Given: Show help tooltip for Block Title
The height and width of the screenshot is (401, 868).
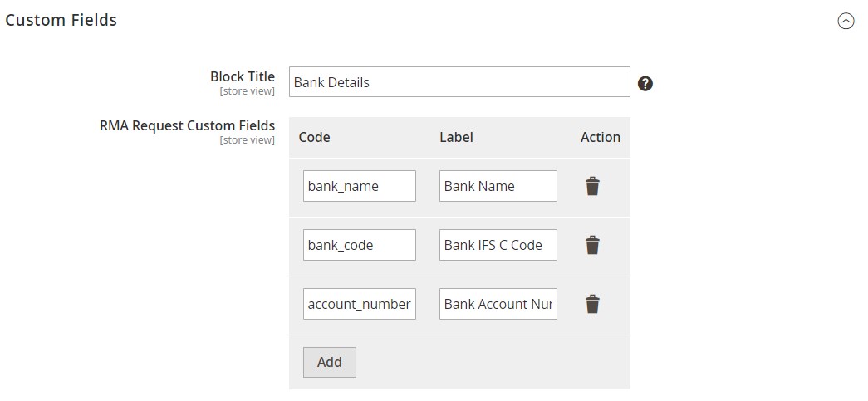Looking at the screenshot, I should (645, 83).
